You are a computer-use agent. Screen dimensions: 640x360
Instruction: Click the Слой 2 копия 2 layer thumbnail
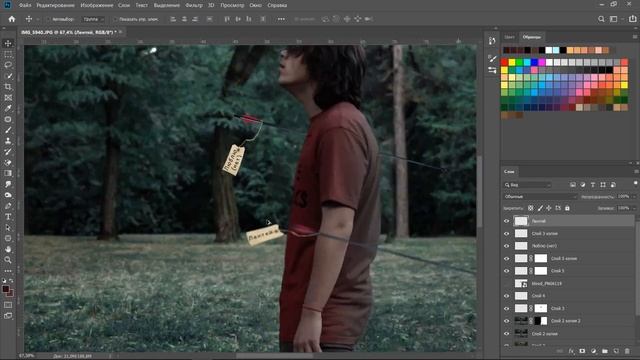click(x=521, y=321)
